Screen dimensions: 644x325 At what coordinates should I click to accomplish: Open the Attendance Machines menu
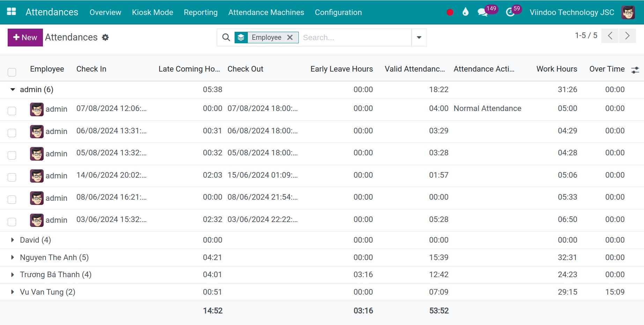point(266,12)
